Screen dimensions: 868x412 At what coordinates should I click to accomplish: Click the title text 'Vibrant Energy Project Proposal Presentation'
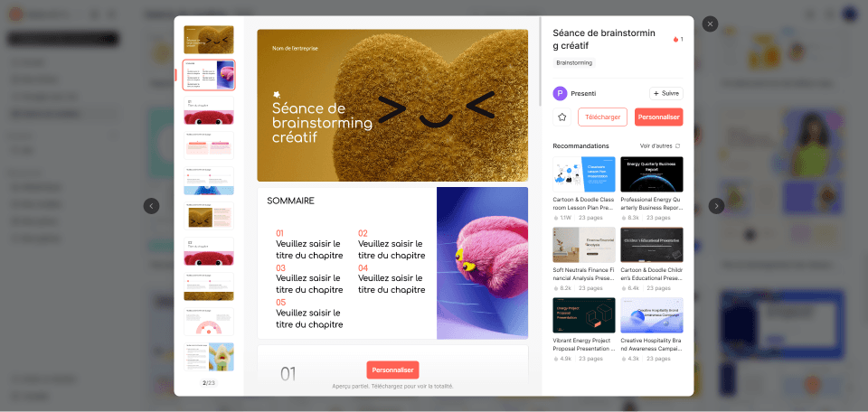[584, 345]
